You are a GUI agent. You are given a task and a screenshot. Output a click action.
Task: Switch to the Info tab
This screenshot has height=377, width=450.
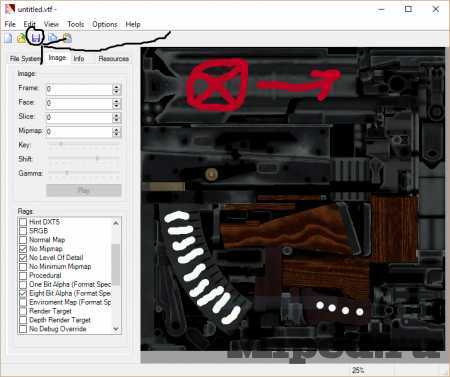click(x=79, y=59)
